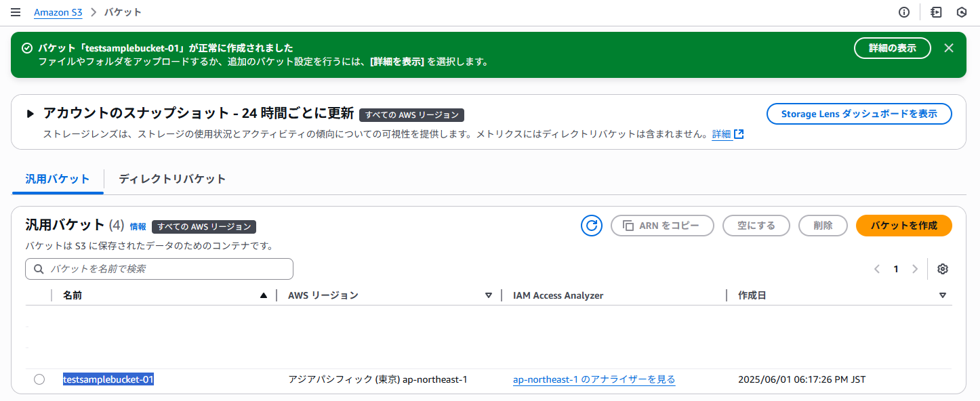Click AWS リージョン column header text

coord(323,295)
